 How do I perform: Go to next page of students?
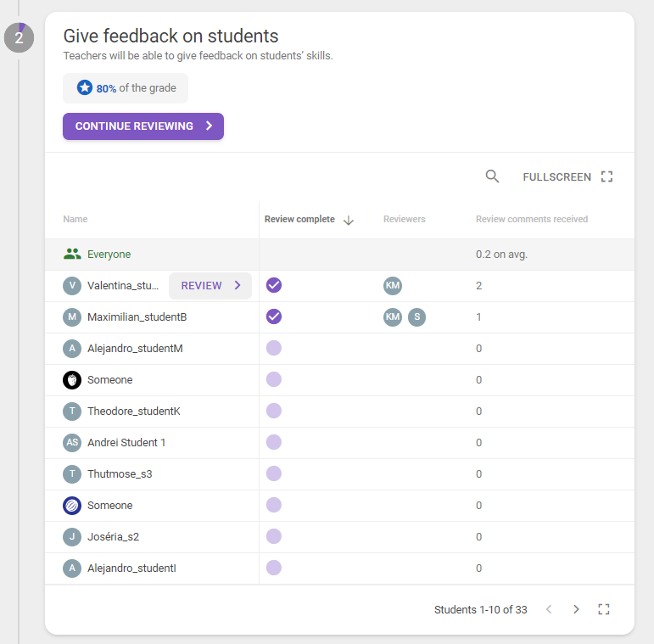[x=576, y=609]
